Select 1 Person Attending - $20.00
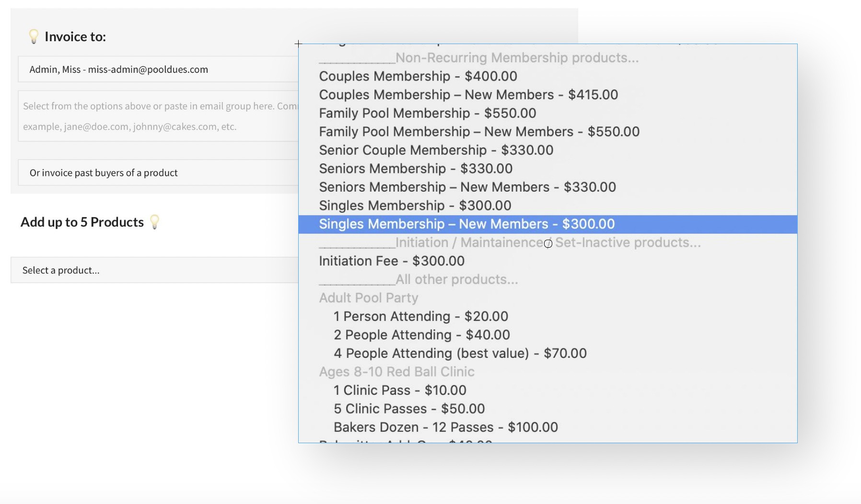 pyautogui.click(x=420, y=317)
